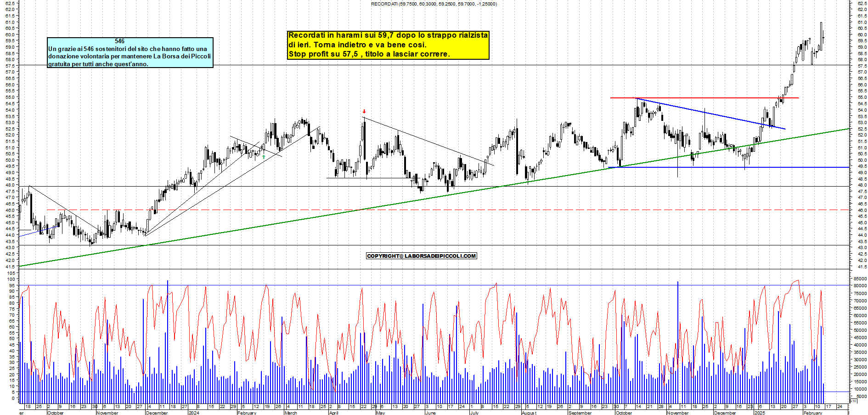Screen dimensions: 868x415
Task: Click the '60.0' label on the right price axis
Action: click(x=862, y=34)
